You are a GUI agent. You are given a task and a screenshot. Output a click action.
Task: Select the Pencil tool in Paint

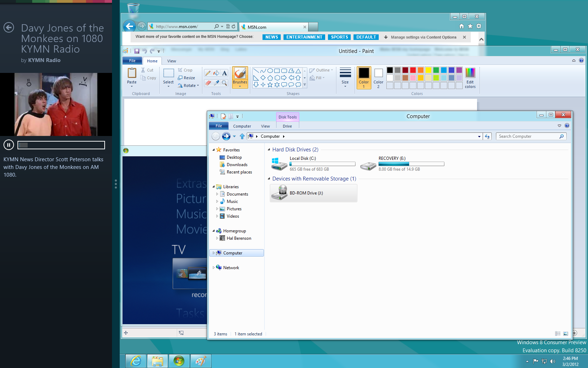(x=208, y=73)
